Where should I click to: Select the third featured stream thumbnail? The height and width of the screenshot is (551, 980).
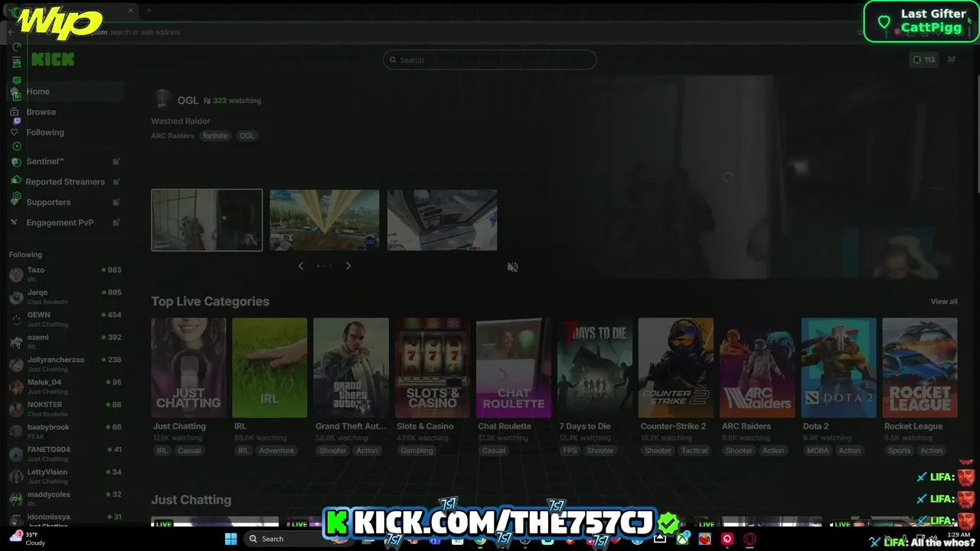(x=443, y=220)
